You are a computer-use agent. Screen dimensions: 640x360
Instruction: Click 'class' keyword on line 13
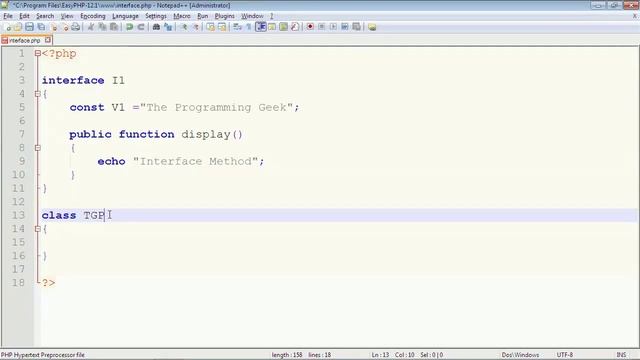click(x=59, y=215)
